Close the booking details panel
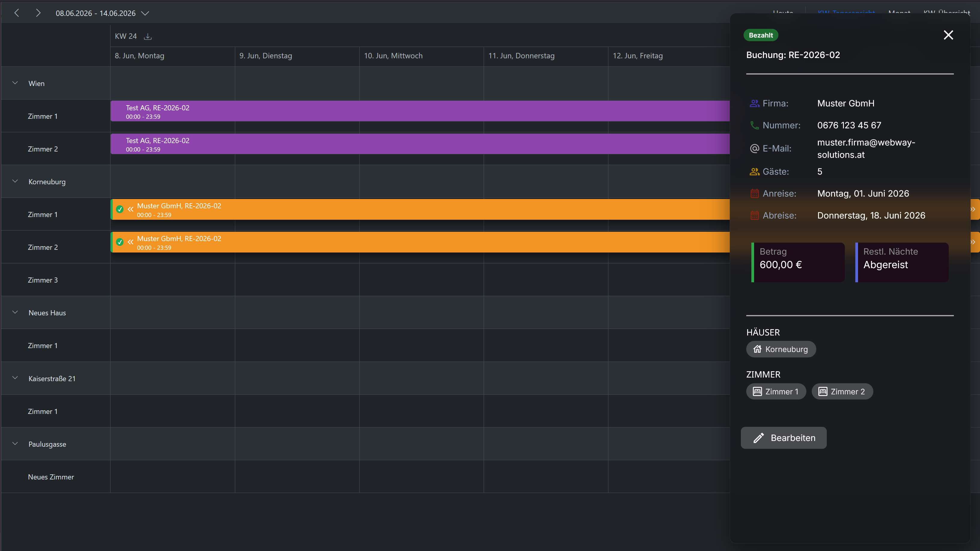The image size is (980, 551). (948, 35)
